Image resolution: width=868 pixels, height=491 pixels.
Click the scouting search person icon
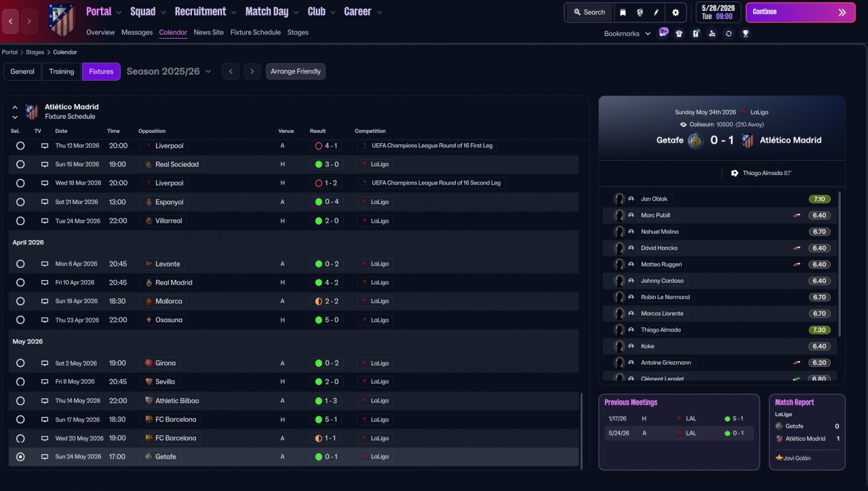click(711, 33)
